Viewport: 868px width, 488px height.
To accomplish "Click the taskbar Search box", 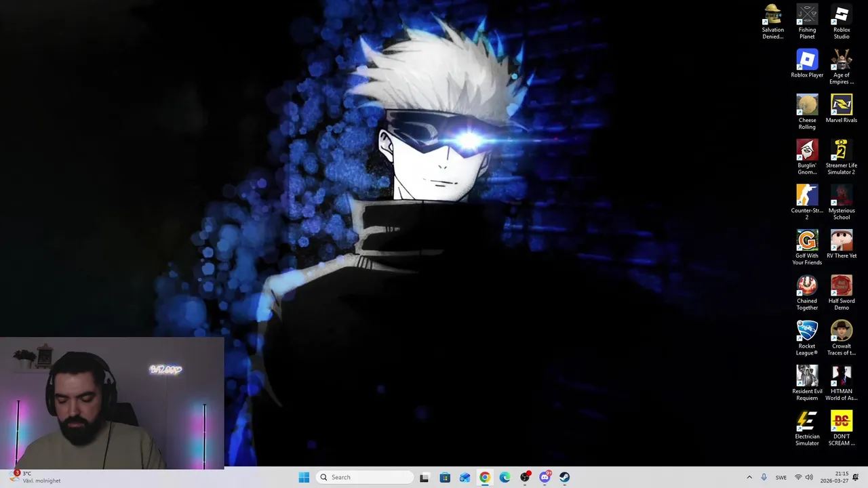I will point(365,477).
